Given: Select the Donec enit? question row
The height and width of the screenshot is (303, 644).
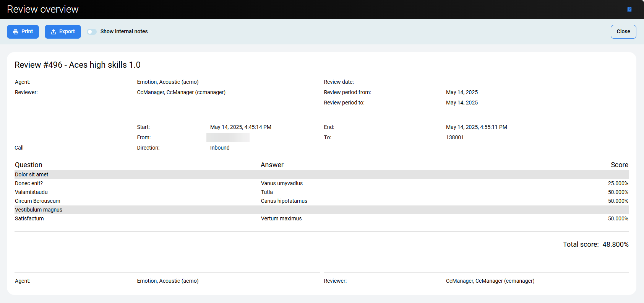Looking at the screenshot, I should coord(29,184).
